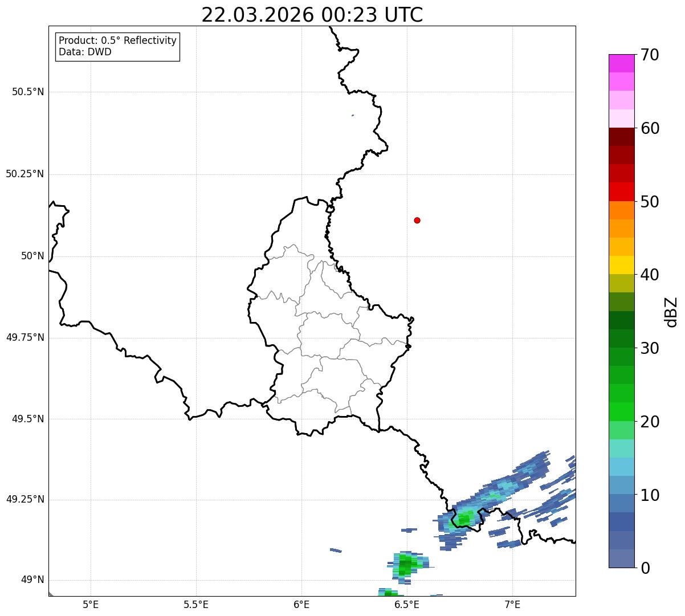Click the magenta swatch at the colorbar top
This screenshot has width=685, height=616.
(x=621, y=63)
